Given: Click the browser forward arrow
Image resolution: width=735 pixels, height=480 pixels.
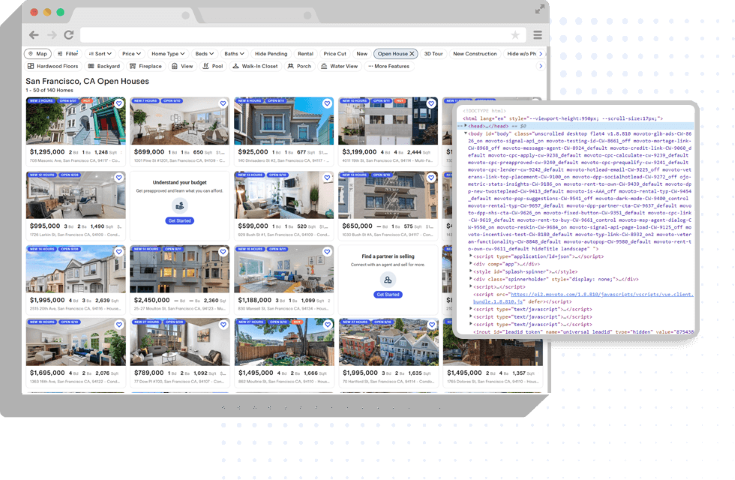Looking at the screenshot, I should pos(52,35).
